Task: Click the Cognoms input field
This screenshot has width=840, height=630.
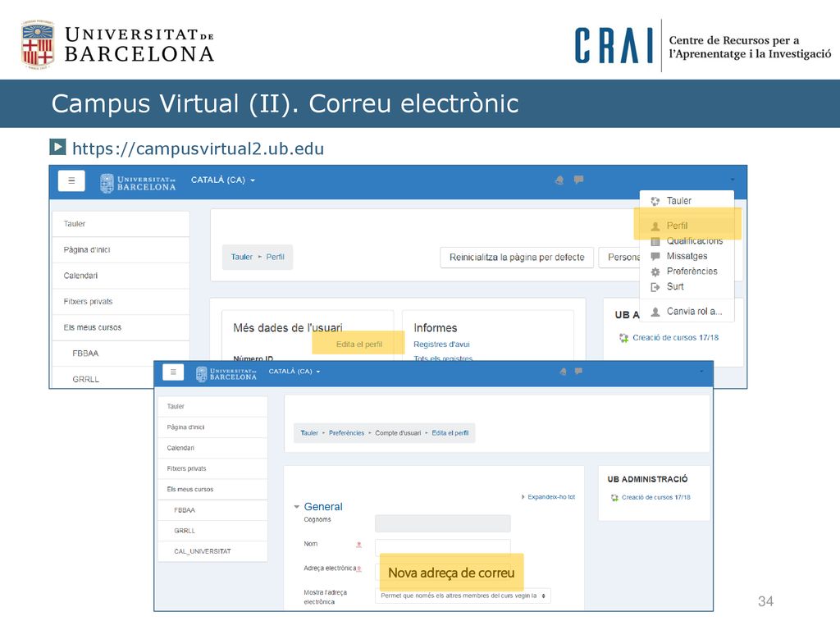Action: pos(442,523)
